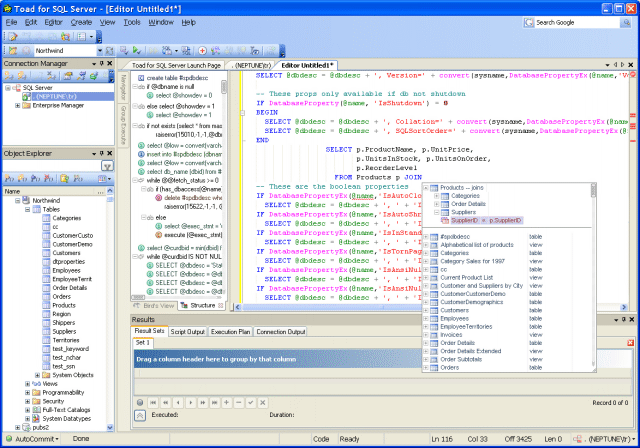Click the colored columns icon in Object Explorer toolbar

(102, 178)
